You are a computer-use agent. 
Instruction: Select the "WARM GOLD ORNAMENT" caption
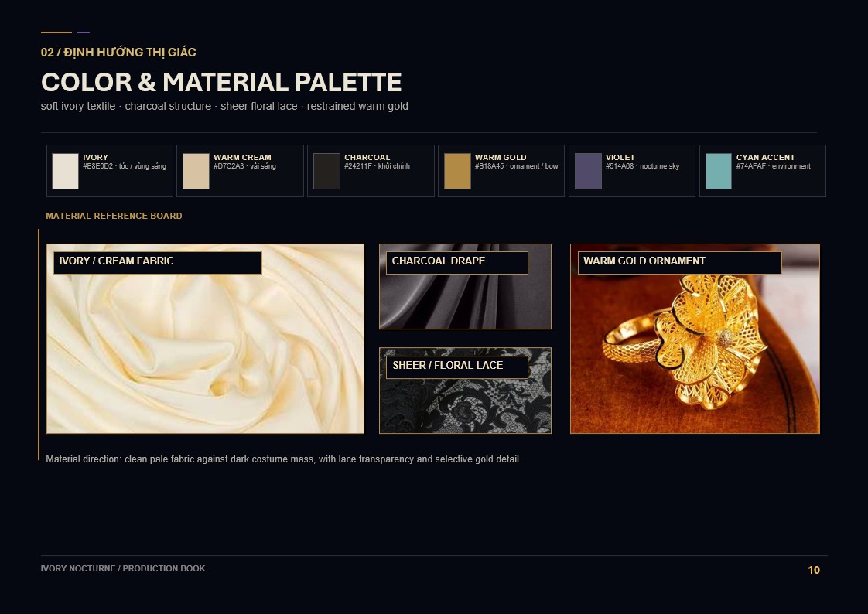point(644,261)
